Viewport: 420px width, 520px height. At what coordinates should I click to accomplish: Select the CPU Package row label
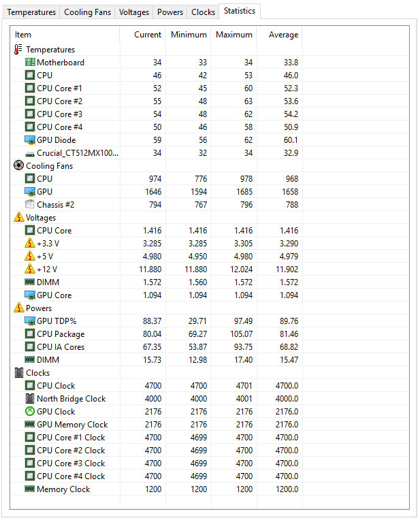tap(61, 334)
